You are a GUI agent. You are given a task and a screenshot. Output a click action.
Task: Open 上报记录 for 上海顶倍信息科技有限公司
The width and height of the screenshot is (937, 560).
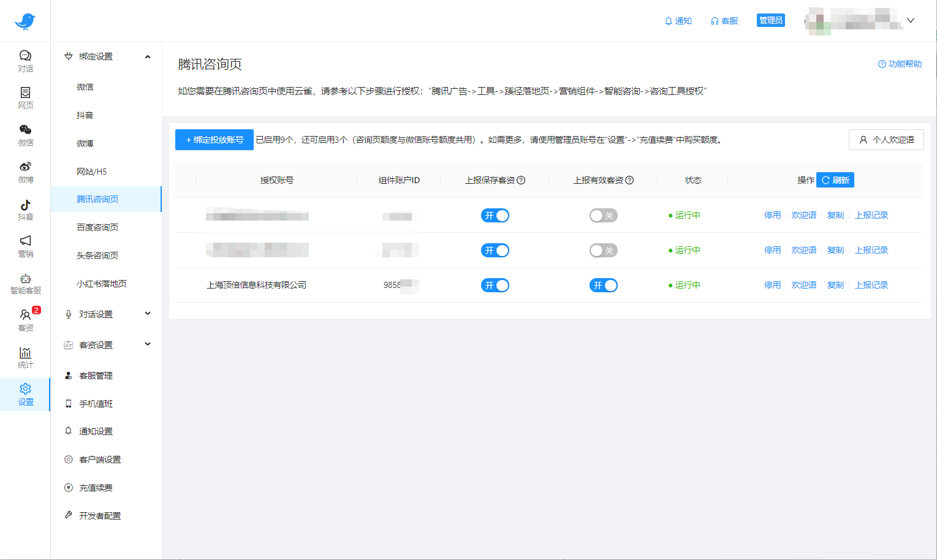[871, 285]
